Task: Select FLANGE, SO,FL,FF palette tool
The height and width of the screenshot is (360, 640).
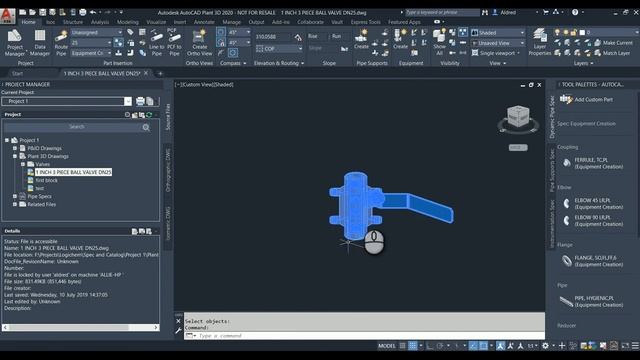Action: tap(593, 261)
